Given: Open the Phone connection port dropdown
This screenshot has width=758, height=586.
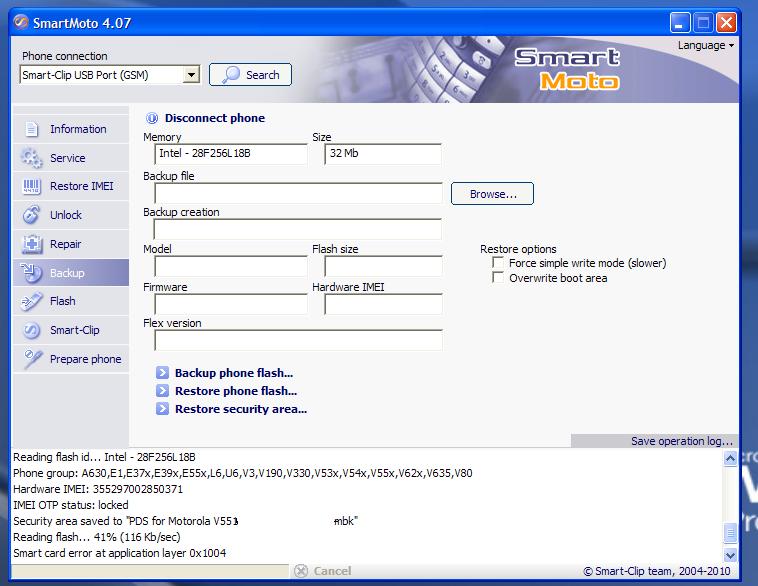Looking at the screenshot, I should (192, 75).
